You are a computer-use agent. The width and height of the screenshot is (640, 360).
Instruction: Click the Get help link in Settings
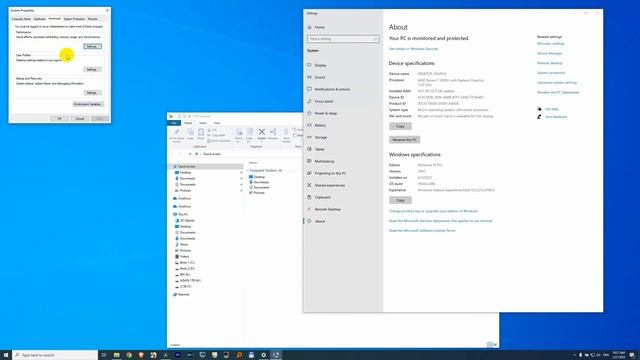(551, 109)
